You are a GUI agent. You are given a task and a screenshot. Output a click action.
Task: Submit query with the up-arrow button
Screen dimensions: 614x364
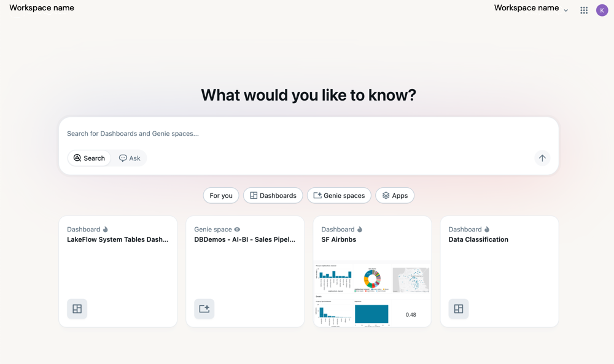(x=542, y=158)
